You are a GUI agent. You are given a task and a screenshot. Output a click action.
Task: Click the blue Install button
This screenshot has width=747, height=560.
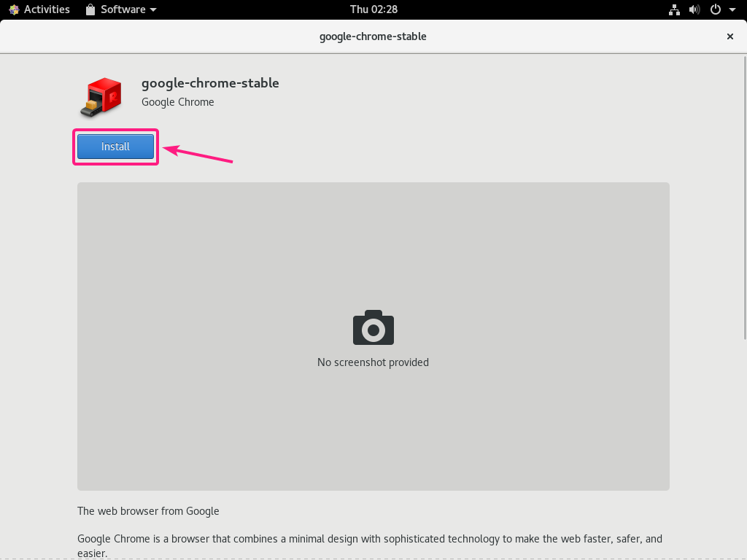115,146
